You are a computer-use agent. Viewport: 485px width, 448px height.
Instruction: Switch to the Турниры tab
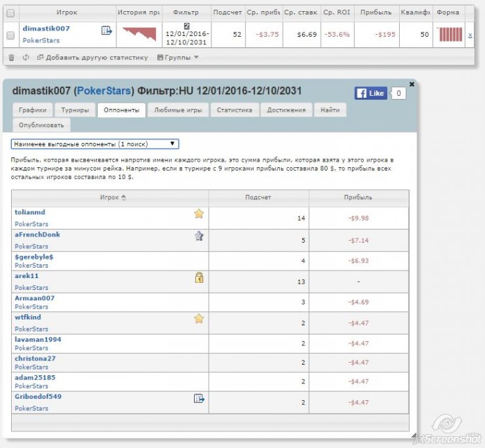[75, 110]
